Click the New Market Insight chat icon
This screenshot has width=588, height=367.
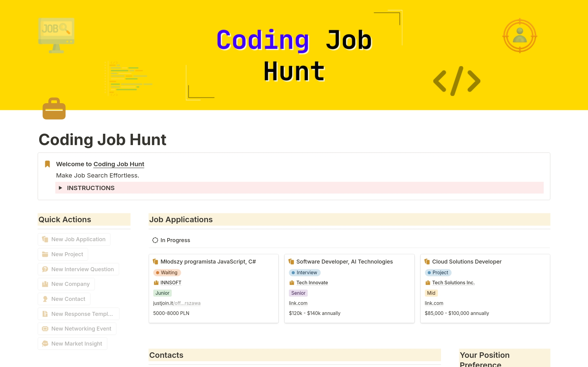(45, 344)
